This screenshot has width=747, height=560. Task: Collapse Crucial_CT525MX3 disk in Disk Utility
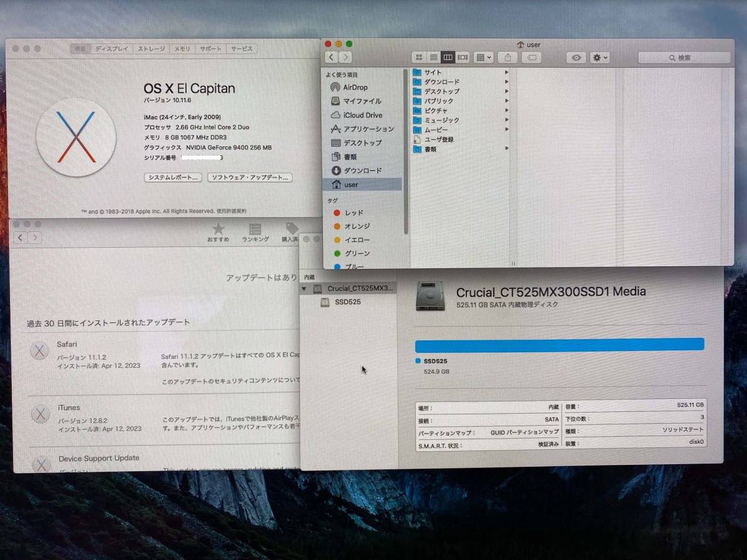(x=304, y=289)
